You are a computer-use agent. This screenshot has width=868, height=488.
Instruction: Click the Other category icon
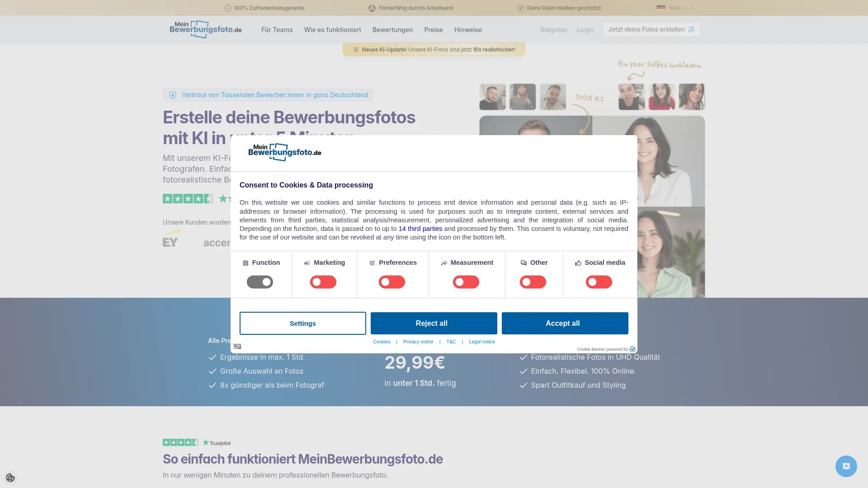click(524, 263)
